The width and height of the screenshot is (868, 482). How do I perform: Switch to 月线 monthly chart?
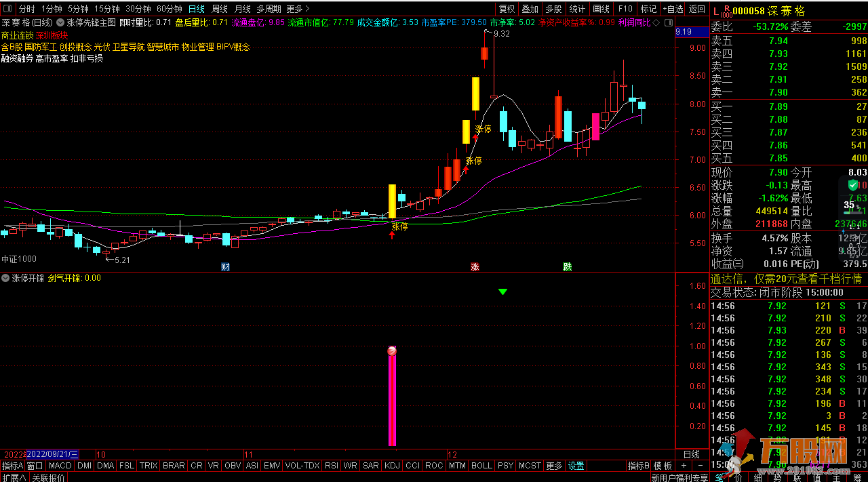[242, 9]
